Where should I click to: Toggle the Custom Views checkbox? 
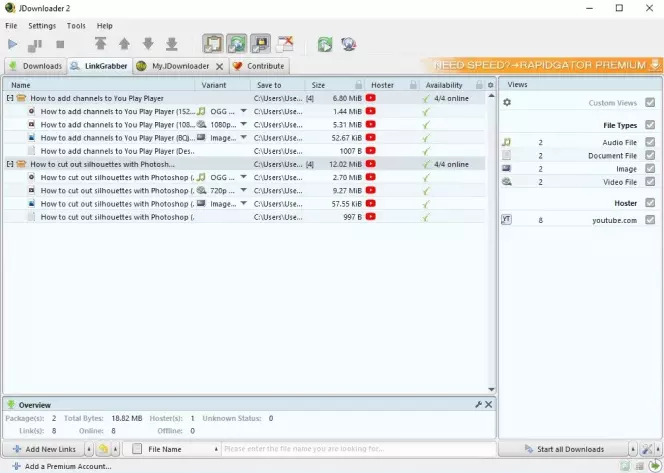(x=650, y=102)
